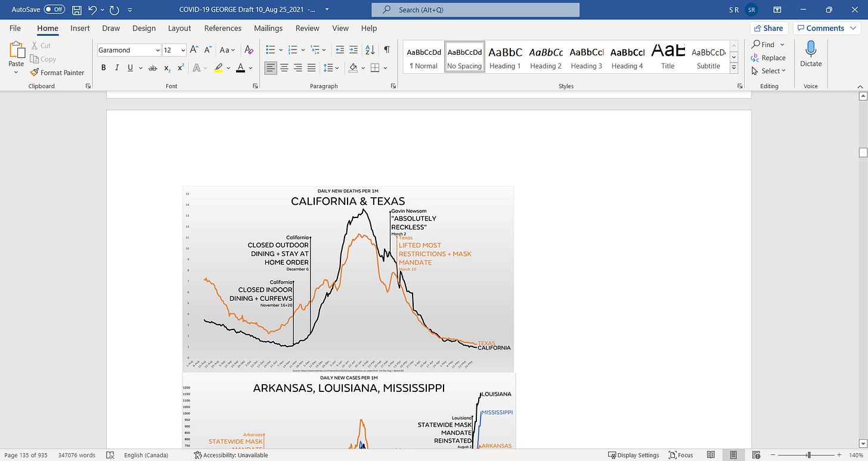Click Justify alignment icon
Image resolution: width=868 pixels, height=461 pixels.
click(x=311, y=68)
